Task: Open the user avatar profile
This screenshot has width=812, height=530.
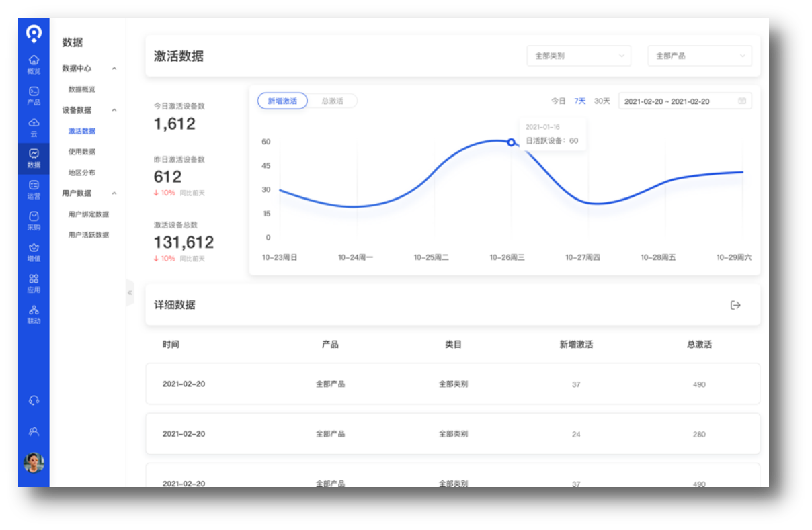Action: [x=34, y=462]
